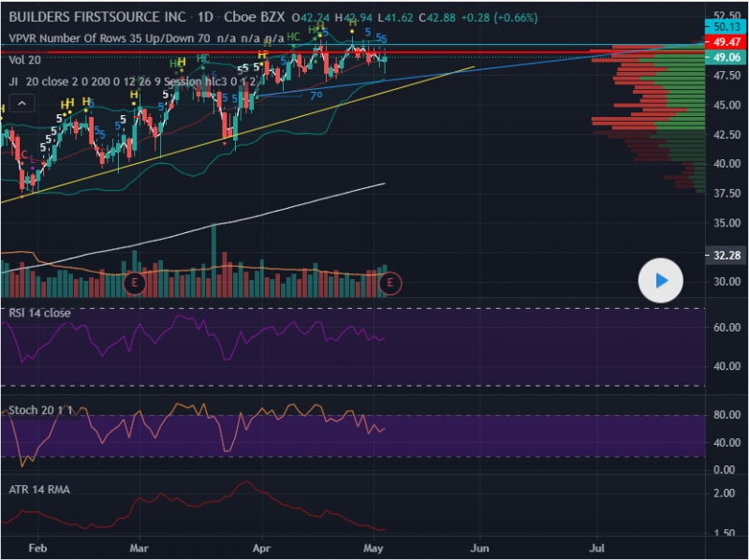Open the earnings E marker near March
The height and width of the screenshot is (560, 749).
pyautogui.click(x=136, y=281)
